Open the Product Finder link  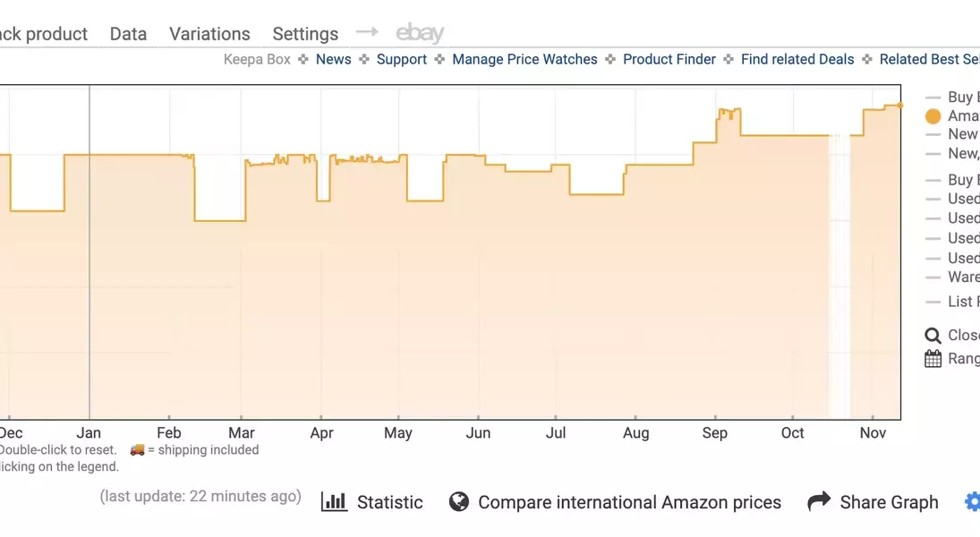669,59
